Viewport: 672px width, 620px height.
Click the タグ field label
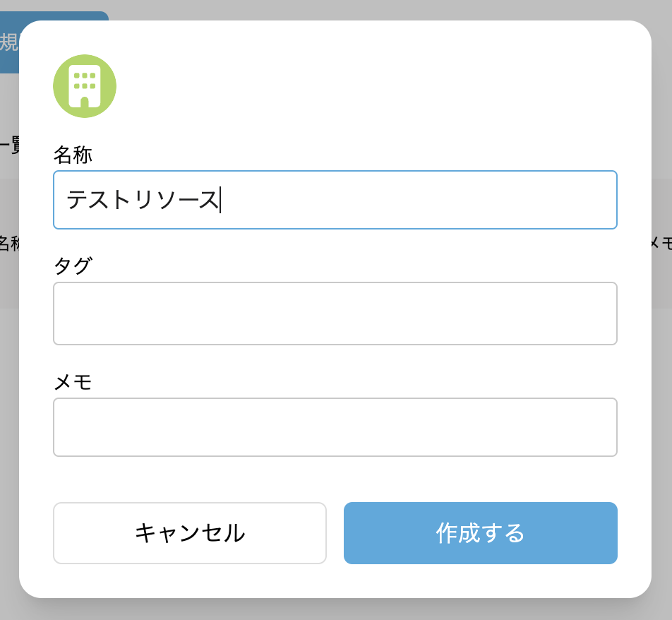point(73,266)
